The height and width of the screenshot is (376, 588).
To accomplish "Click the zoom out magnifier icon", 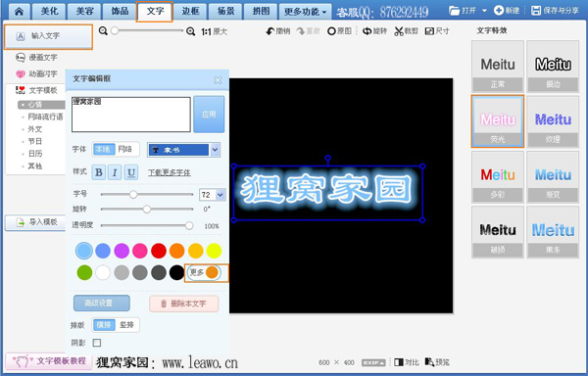I will click(103, 31).
